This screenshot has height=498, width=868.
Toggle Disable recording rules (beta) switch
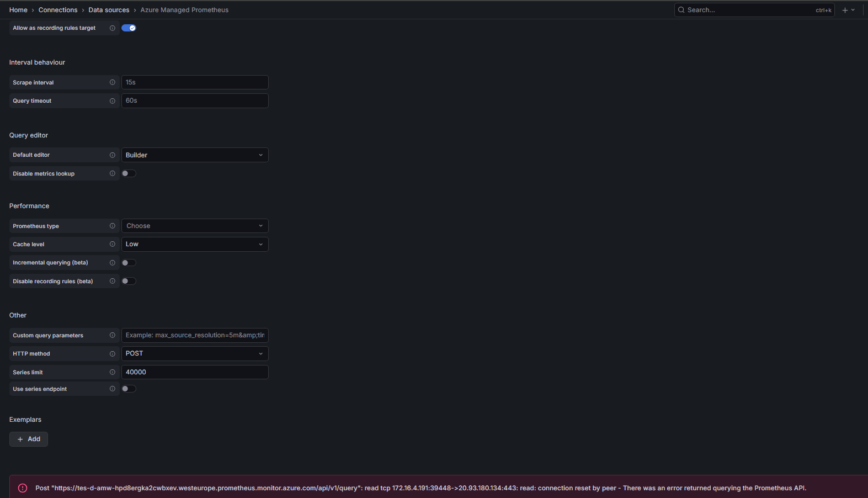[x=129, y=281]
